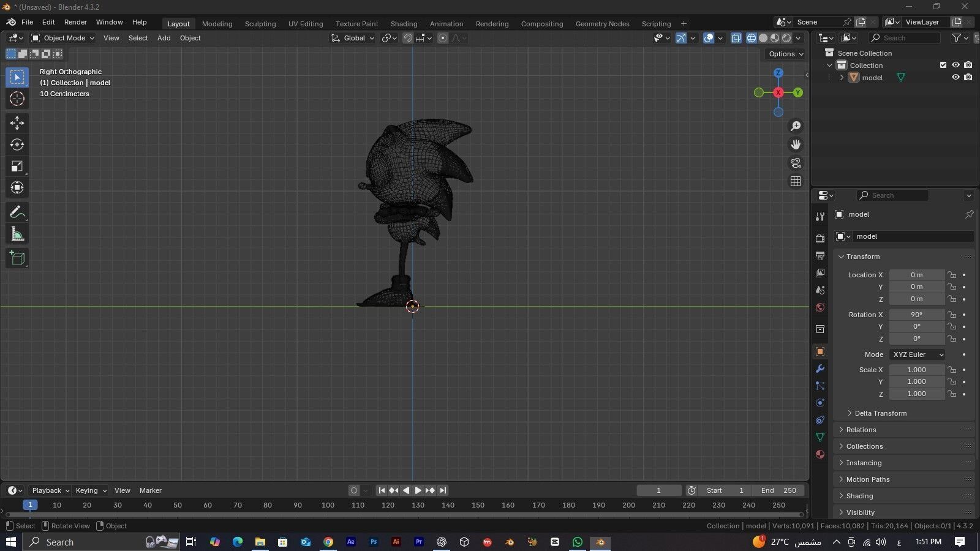This screenshot has height=551, width=980.
Task: Toggle proportional editing button
Action: [x=443, y=38]
